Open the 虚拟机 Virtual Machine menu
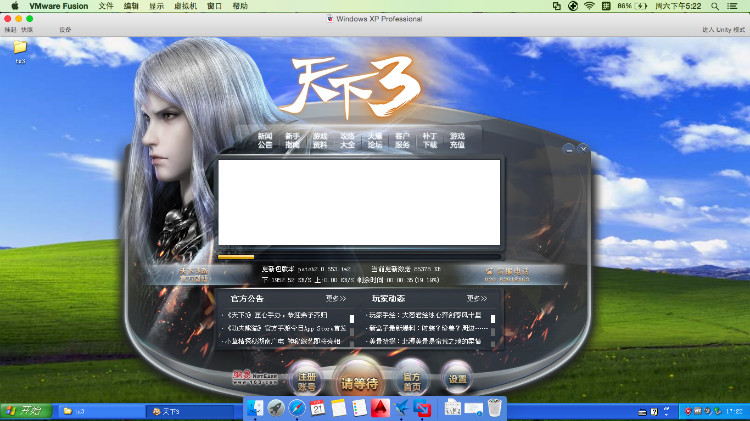 click(186, 6)
